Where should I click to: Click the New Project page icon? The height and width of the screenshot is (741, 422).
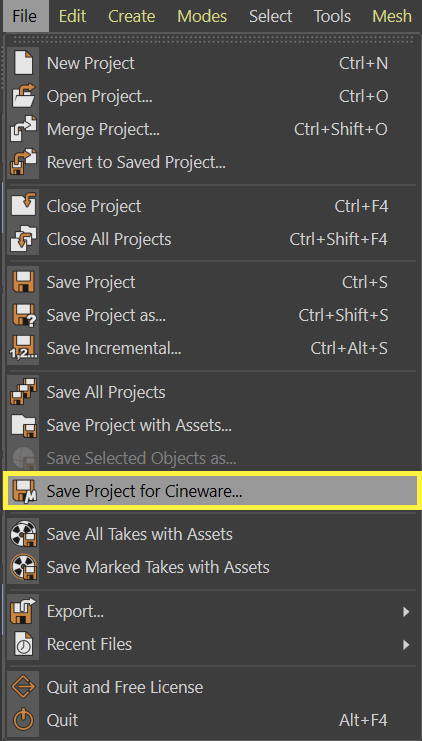[23, 63]
